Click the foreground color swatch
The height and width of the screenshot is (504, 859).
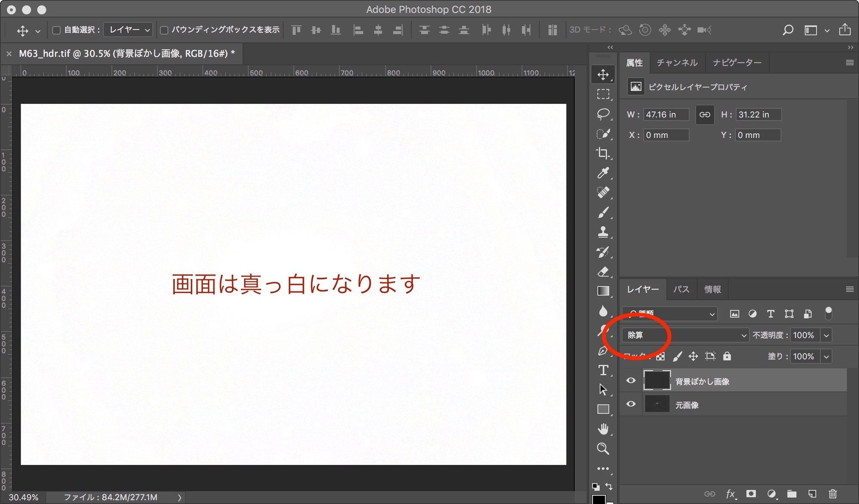click(x=599, y=499)
